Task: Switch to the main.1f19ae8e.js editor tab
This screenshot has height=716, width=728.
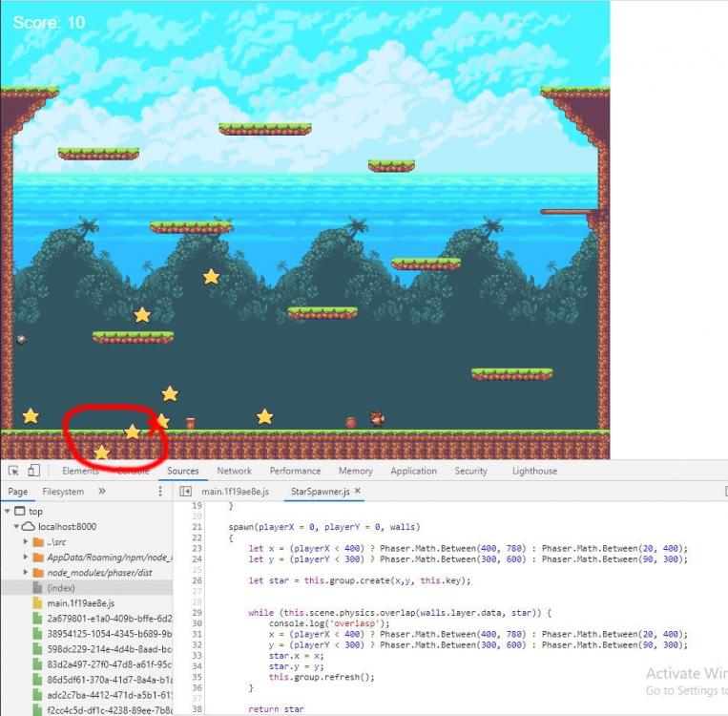Action: pos(235,492)
